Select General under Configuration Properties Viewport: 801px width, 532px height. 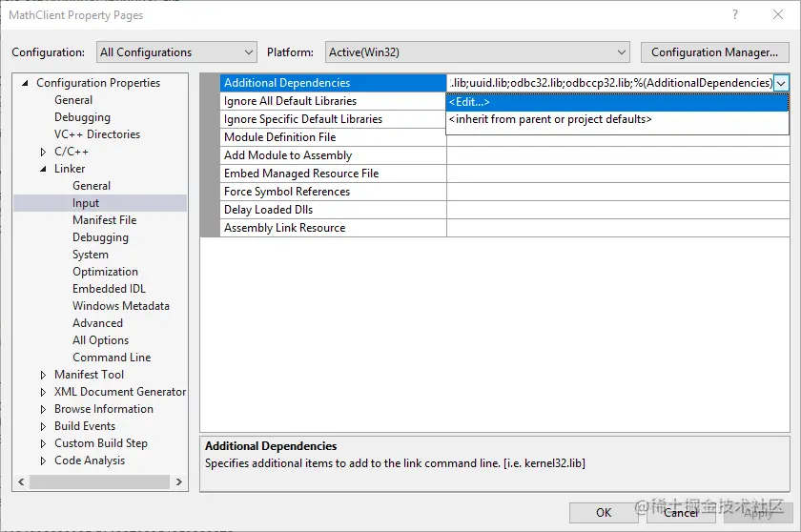coord(73,100)
